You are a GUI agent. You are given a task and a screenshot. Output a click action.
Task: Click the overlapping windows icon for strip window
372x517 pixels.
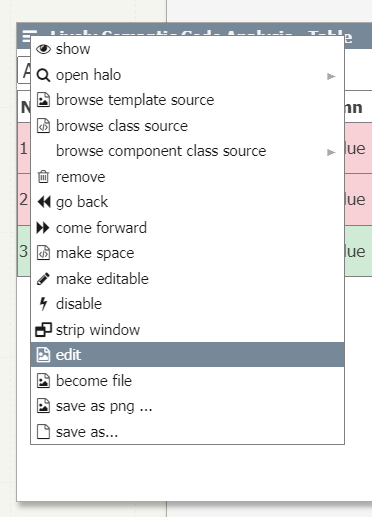tap(44, 330)
